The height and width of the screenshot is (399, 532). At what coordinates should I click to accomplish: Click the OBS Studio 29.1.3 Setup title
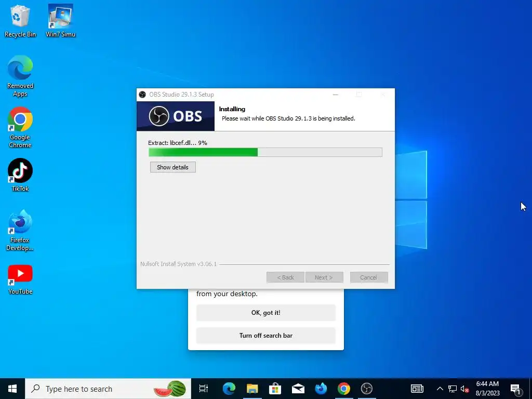181,95
